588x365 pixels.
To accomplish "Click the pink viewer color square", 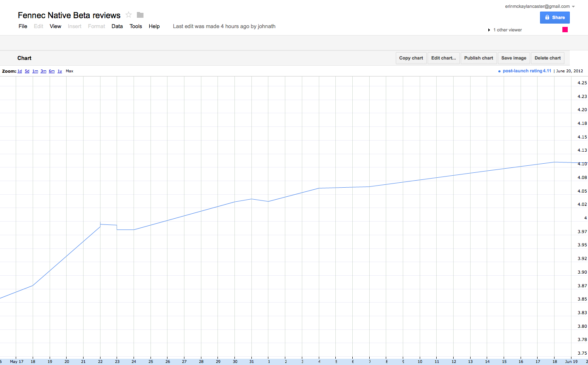I will [565, 29].
